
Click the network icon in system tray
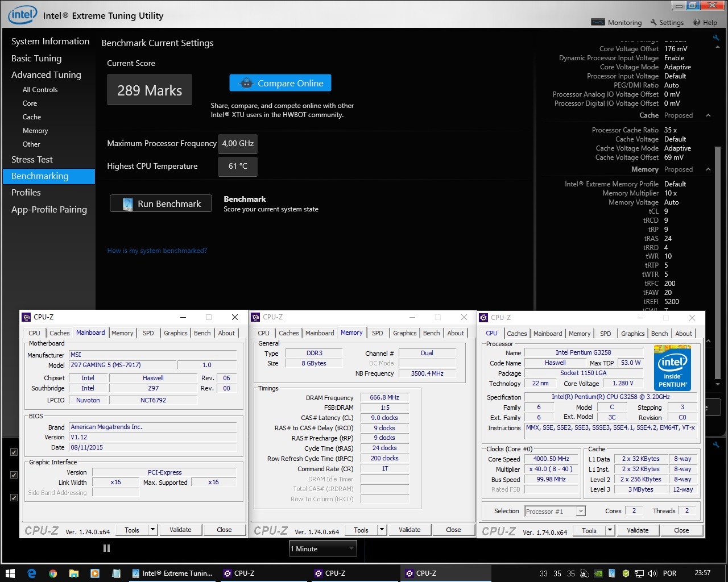[x=639, y=573]
